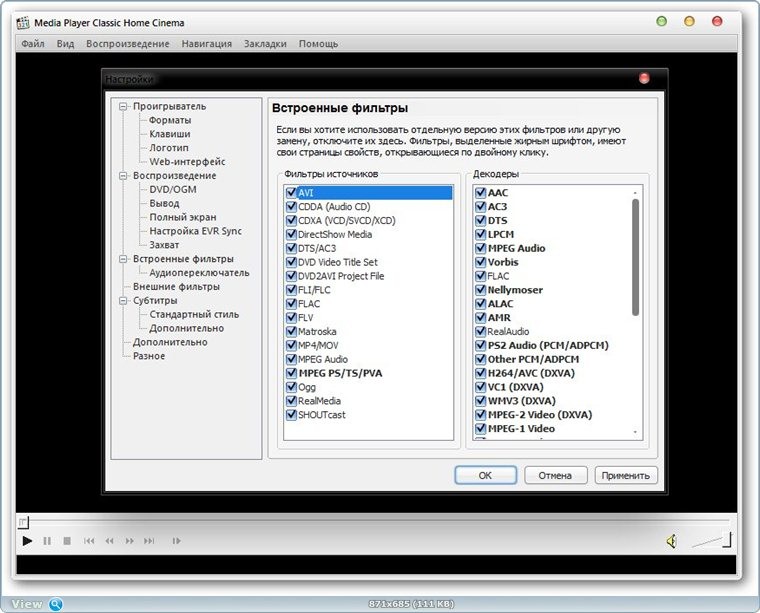Select Внешние фильтры in settings tree

click(176, 287)
